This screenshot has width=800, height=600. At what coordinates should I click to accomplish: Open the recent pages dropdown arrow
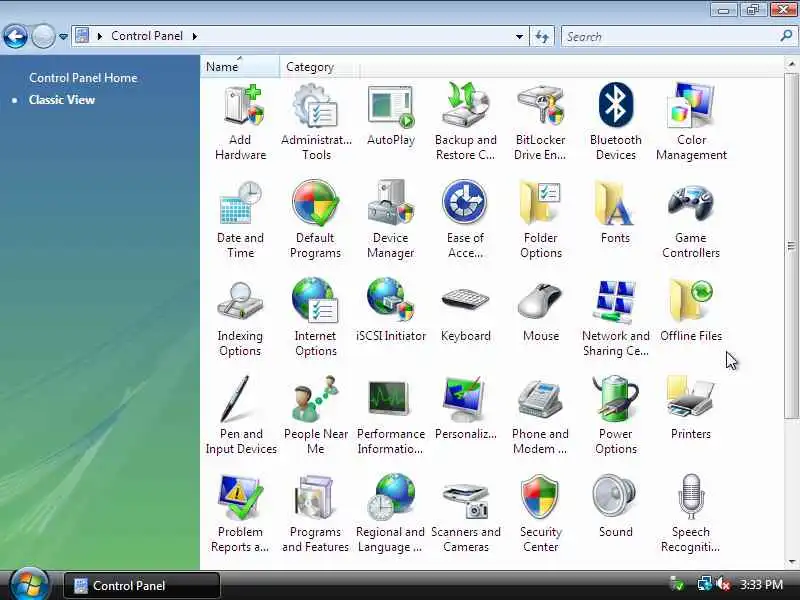coord(63,37)
